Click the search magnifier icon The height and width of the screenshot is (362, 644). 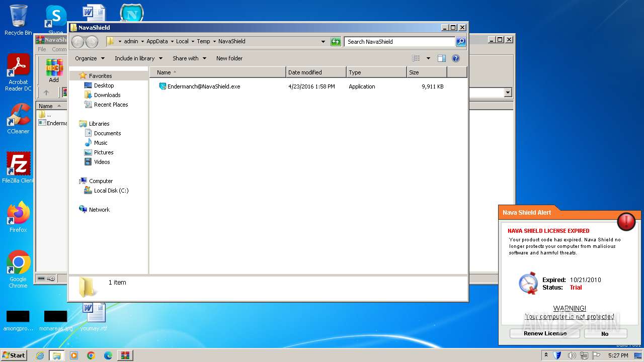460,42
